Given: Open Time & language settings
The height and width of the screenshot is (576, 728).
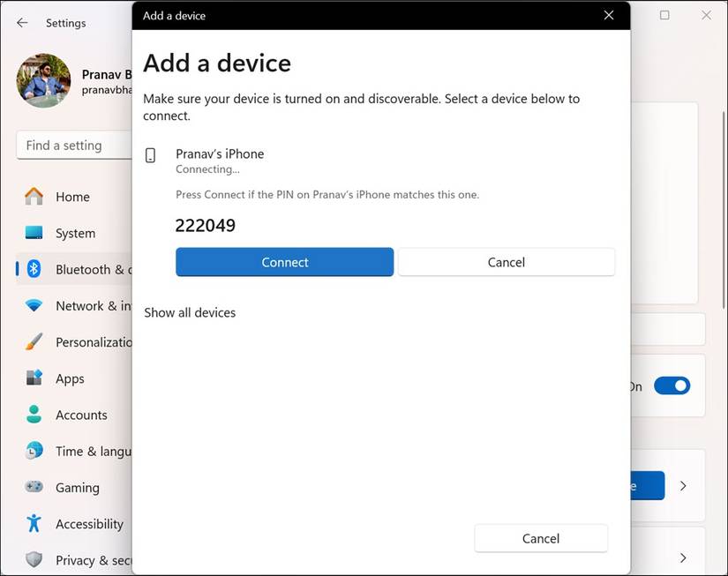Looking at the screenshot, I should 74,451.
